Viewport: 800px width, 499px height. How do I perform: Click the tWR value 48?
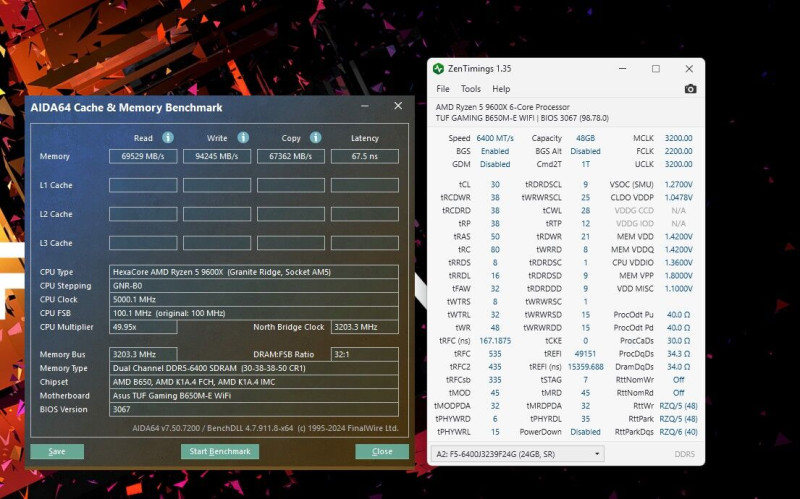(495, 328)
